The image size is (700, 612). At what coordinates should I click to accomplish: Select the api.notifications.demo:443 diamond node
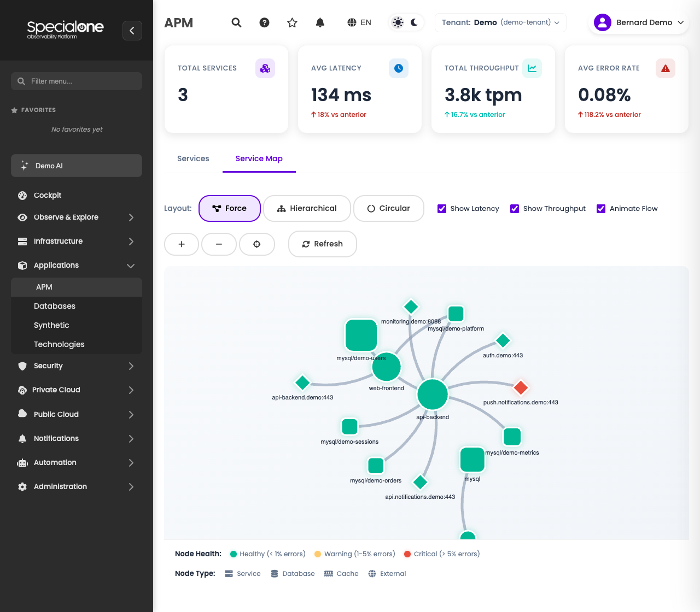pos(420,482)
